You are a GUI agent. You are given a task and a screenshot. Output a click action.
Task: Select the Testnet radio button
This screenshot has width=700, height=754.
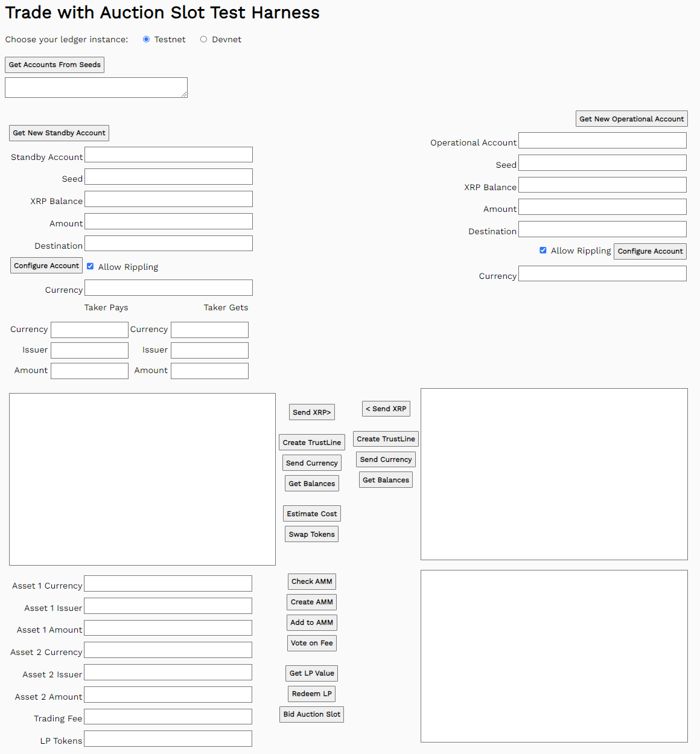(x=146, y=39)
